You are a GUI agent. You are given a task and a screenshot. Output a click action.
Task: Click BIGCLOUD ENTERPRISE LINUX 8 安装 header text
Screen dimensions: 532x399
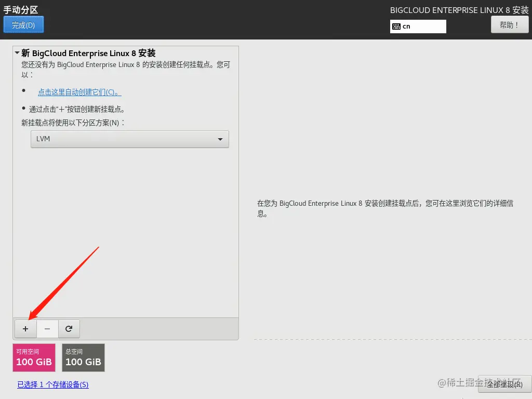coord(459,10)
